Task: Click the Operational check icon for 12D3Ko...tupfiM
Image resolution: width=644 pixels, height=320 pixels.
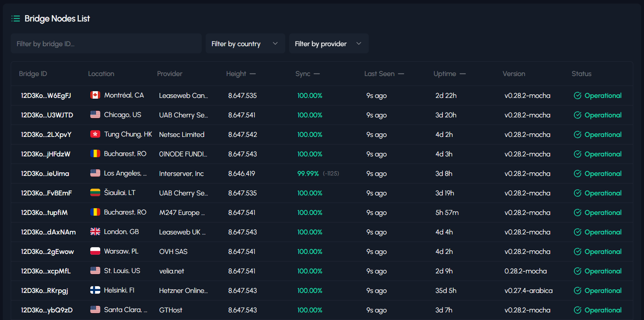Action: (x=578, y=213)
